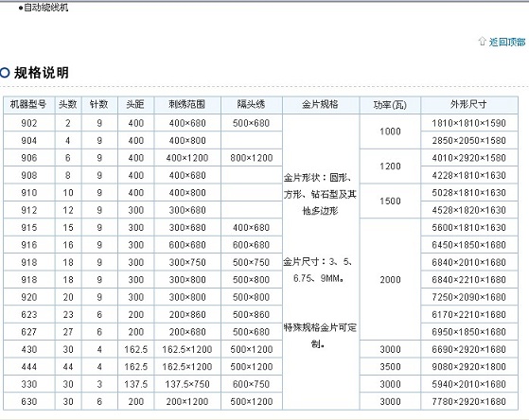The image size is (529, 420).
Task: Click the 9080×2920×1800 dimension cell
Action: 469,367
